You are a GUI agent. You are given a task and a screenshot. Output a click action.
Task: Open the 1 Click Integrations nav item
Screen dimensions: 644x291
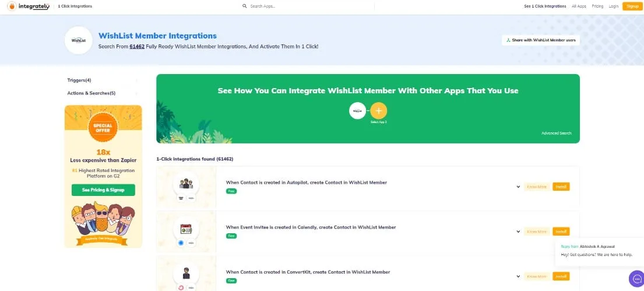(x=75, y=6)
